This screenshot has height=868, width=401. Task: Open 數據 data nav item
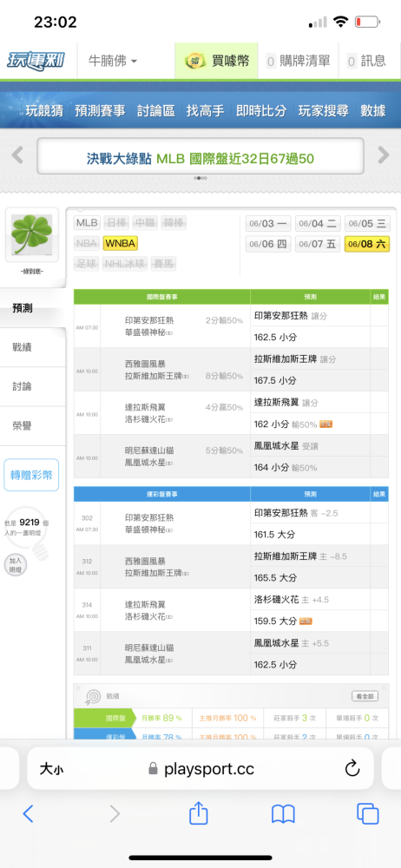pos(372,110)
